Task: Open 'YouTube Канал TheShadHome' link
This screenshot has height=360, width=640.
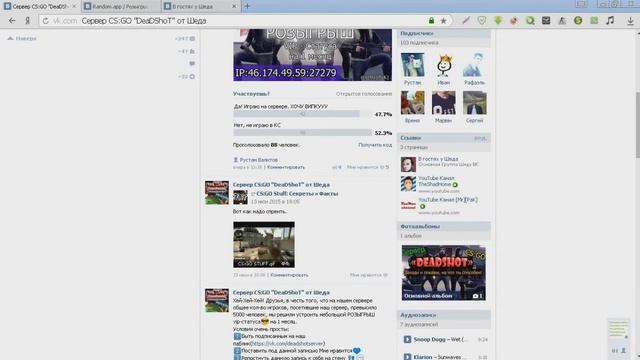Action: pos(436,181)
